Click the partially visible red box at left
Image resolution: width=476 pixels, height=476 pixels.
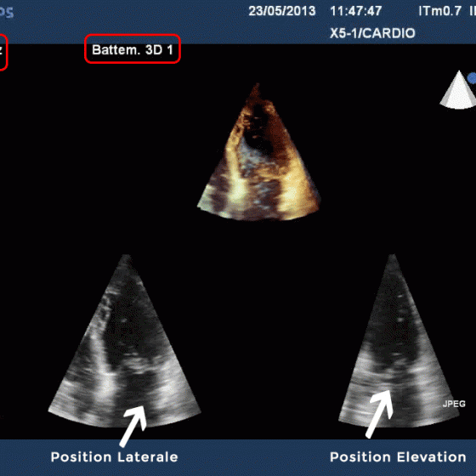tap(3, 52)
